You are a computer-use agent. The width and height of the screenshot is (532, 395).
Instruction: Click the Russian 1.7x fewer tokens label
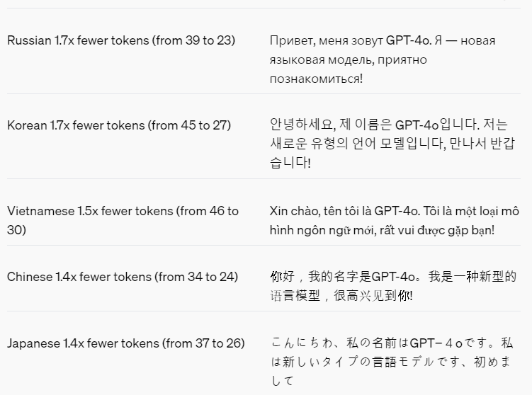click(x=121, y=40)
